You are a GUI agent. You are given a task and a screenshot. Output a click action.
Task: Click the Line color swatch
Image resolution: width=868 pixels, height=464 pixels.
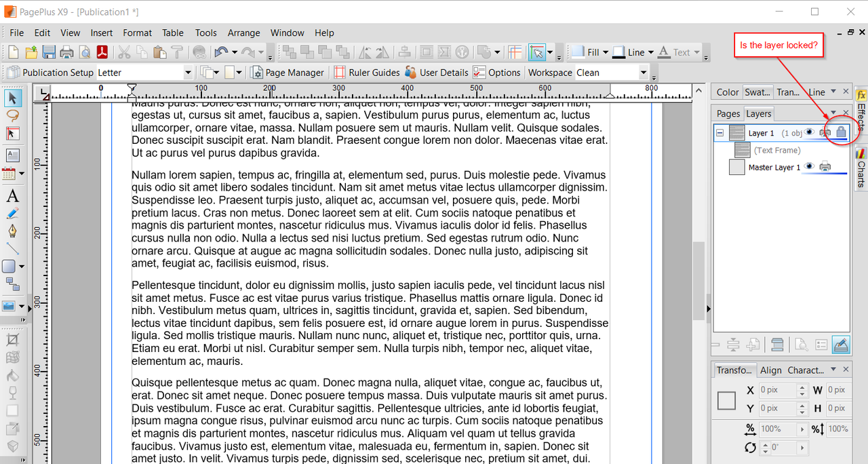pyautogui.click(x=619, y=52)
